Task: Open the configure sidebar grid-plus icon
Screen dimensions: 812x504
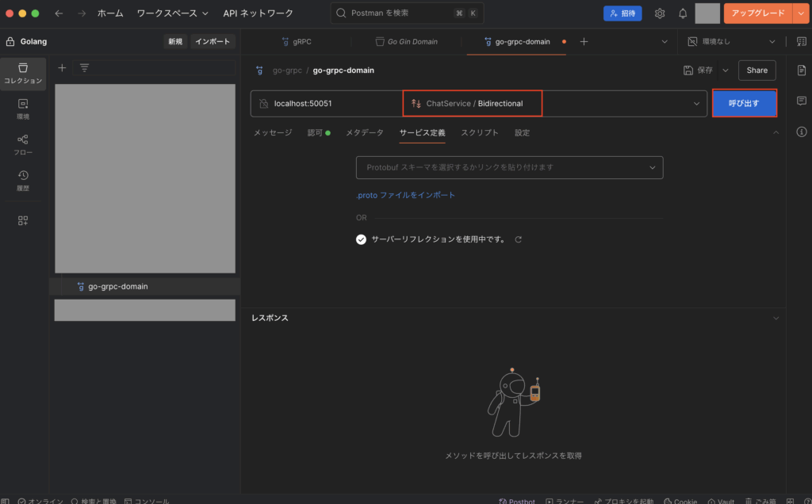Action: pyautogui.click(x=23, y=220)
